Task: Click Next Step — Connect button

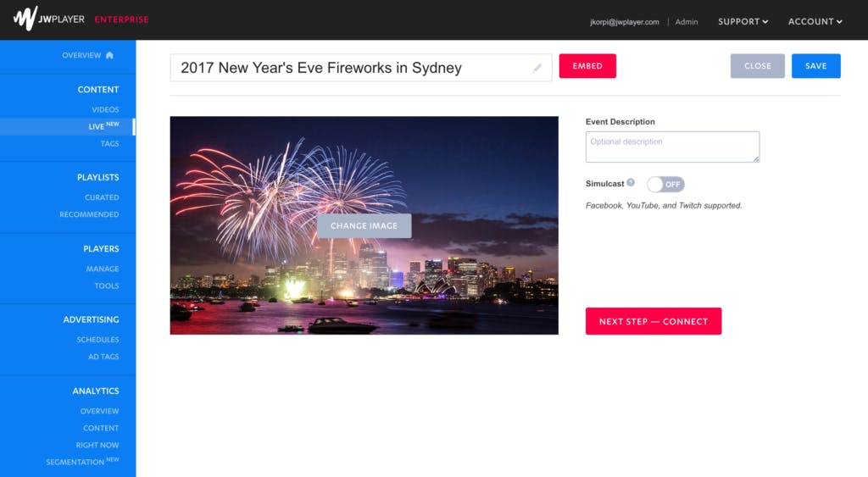Action: pos(654,321)
